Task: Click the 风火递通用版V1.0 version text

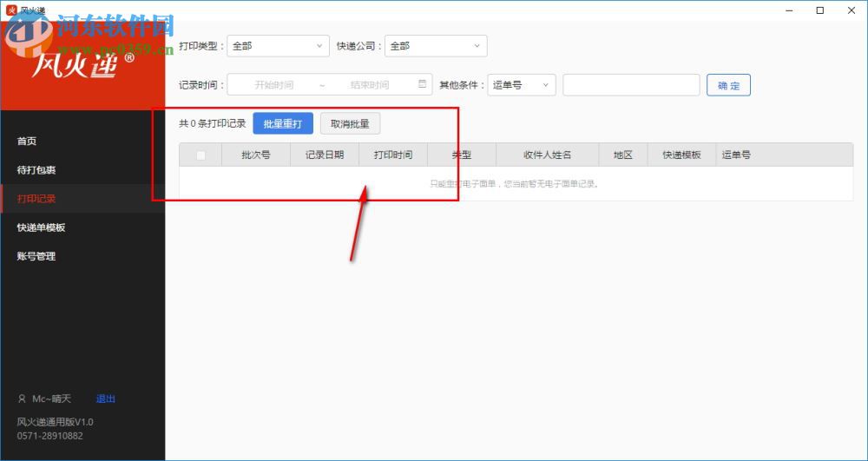Action: [x=56, y=422]
